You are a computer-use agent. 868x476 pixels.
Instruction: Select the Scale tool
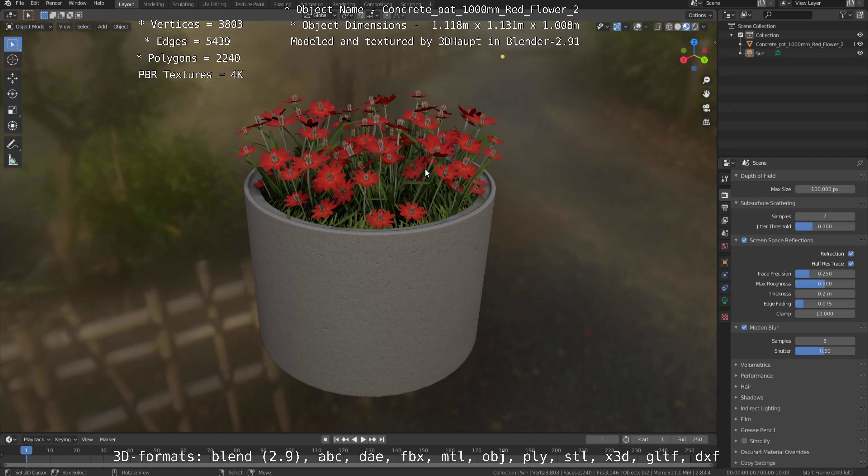[13, 110]
